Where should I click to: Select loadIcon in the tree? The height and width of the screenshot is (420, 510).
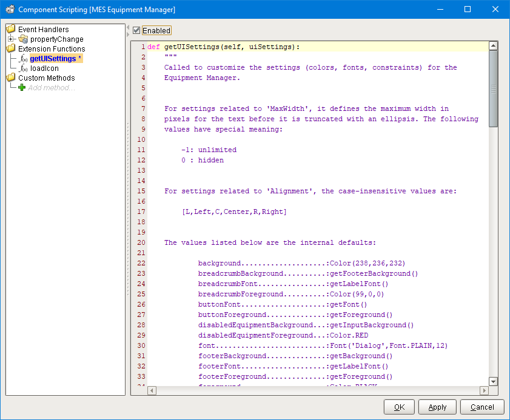[x=44, y=68]
